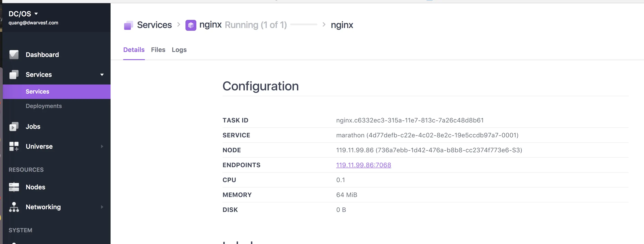Select the Task ID value nginx.c6332ec3
The image size is (644, 244).
coord(410,120)
